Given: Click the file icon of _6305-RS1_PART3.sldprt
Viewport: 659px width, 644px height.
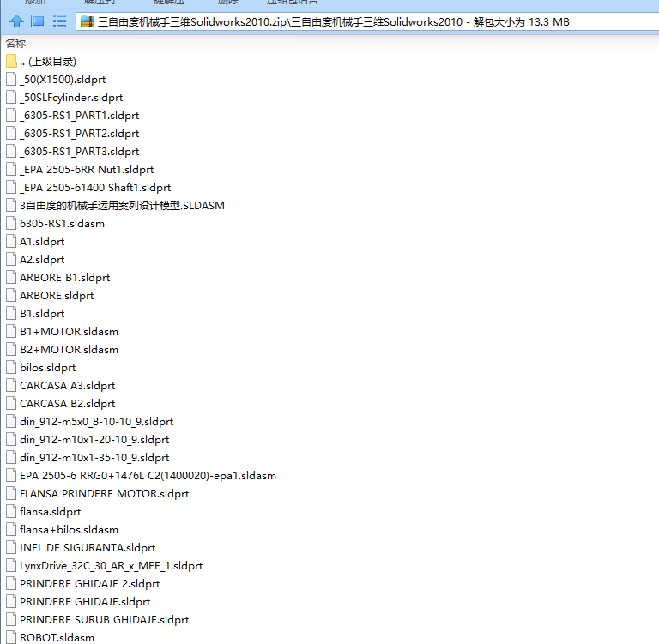Looking at the screenshot, I should (11, 151).
